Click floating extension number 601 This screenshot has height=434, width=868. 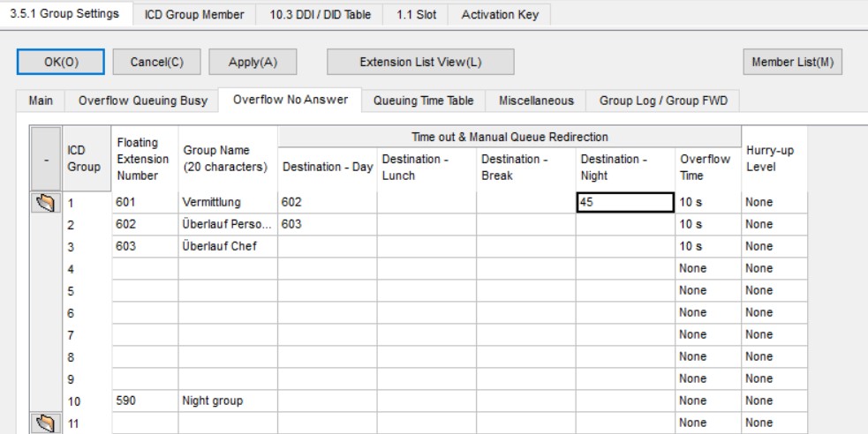click(x=145, y=202)
